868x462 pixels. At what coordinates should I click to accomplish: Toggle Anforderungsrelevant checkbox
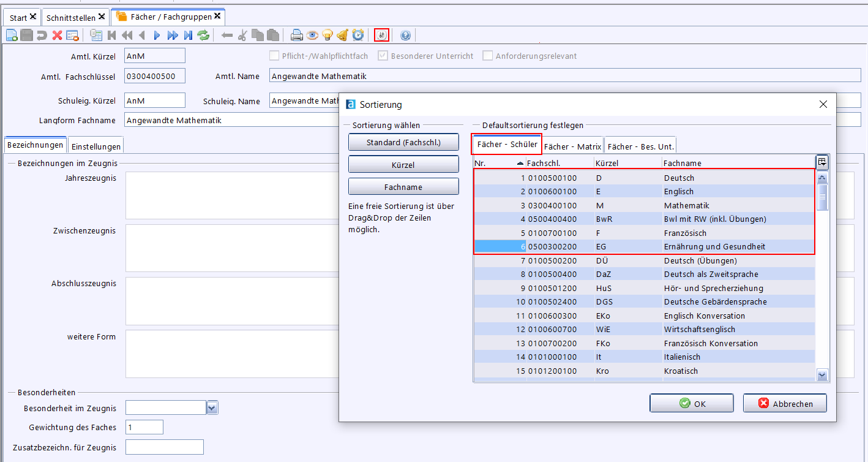488,56
